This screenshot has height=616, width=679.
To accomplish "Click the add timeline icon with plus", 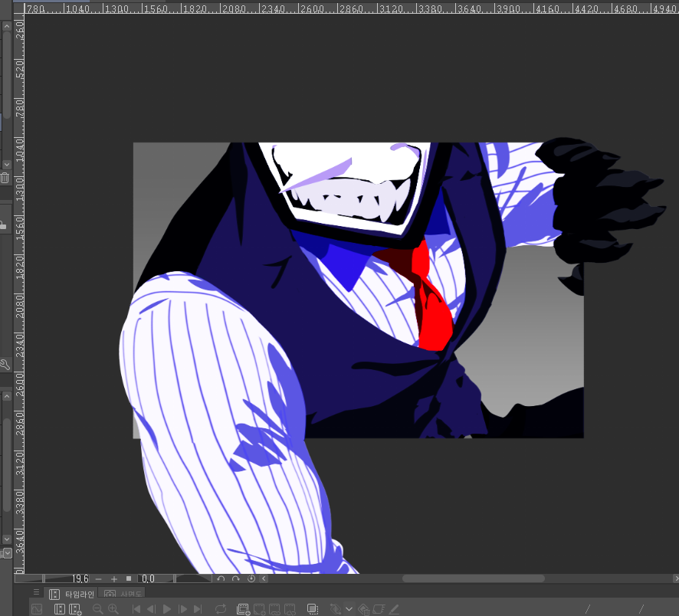I will [x=75, y=609].
